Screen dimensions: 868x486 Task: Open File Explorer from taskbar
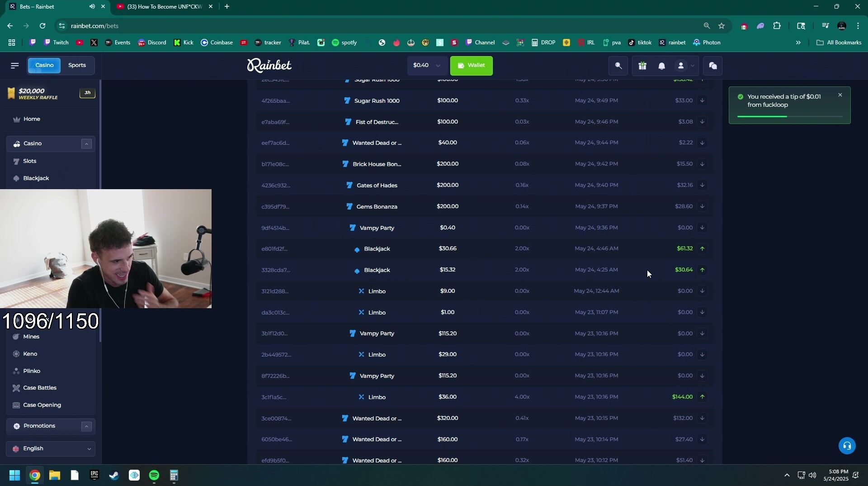tap(55, 476)
